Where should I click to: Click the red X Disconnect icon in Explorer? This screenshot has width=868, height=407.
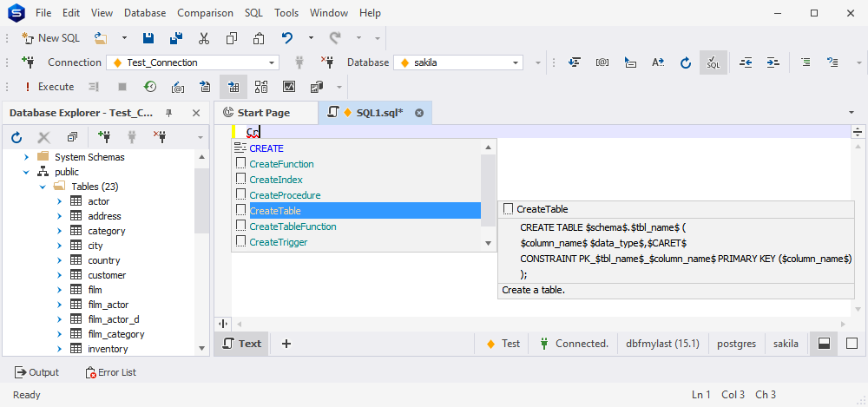coord(160,136)
